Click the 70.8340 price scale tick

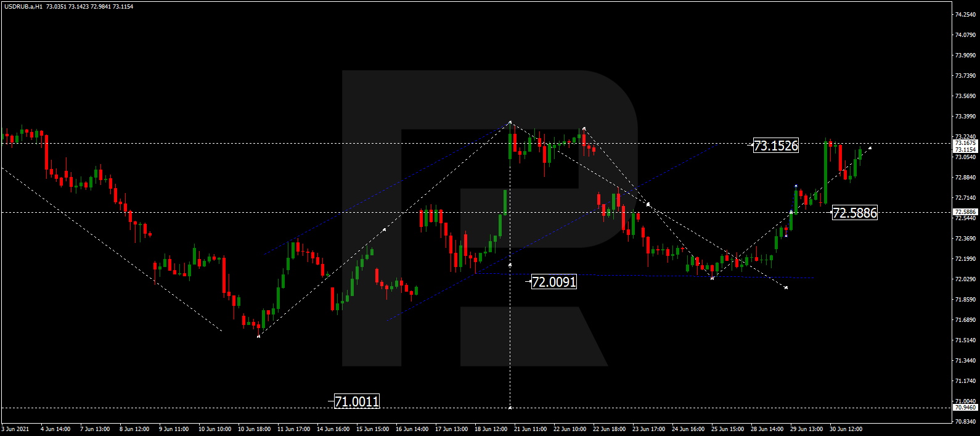[x=965, y=422]
